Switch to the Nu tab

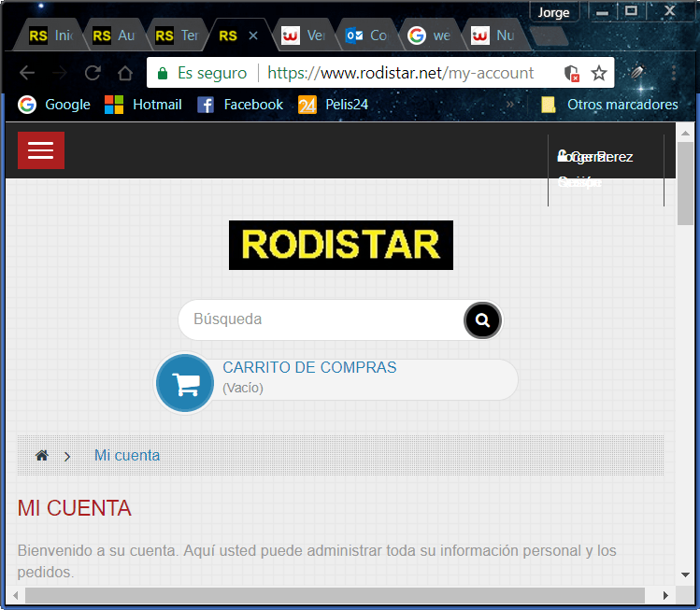click(493, 35)
